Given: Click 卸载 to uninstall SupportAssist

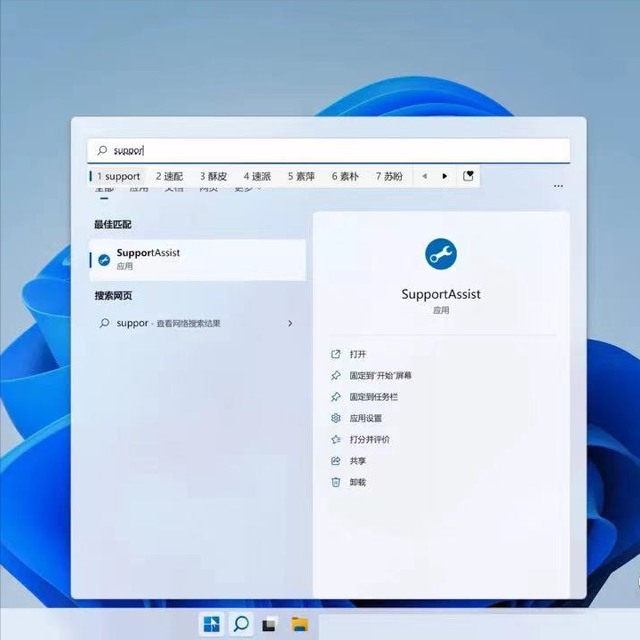Looking at the screenshot, I should point(357,482).
